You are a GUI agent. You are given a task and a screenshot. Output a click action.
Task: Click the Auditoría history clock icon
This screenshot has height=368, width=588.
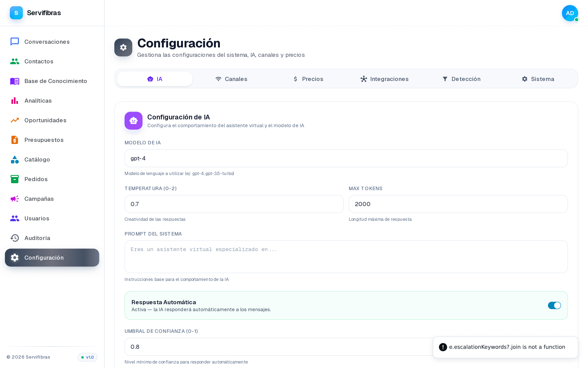14,238
